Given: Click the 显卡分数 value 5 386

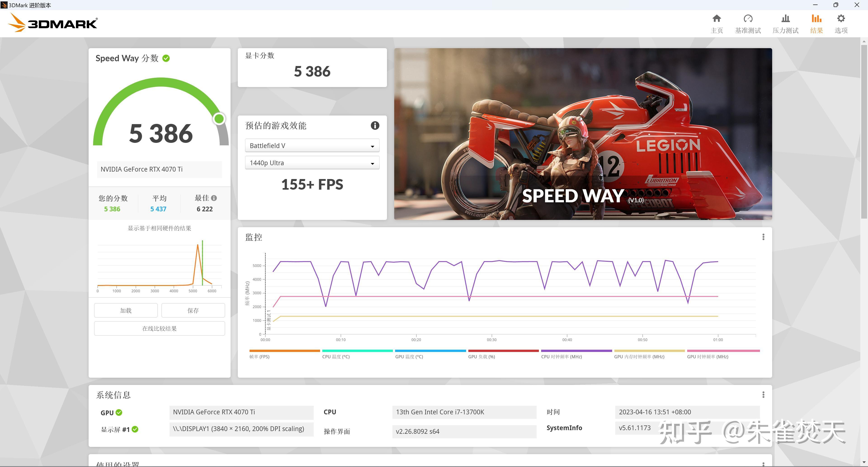Looking at the screenshot, I should pyautogui.click(x=312, y=71).
